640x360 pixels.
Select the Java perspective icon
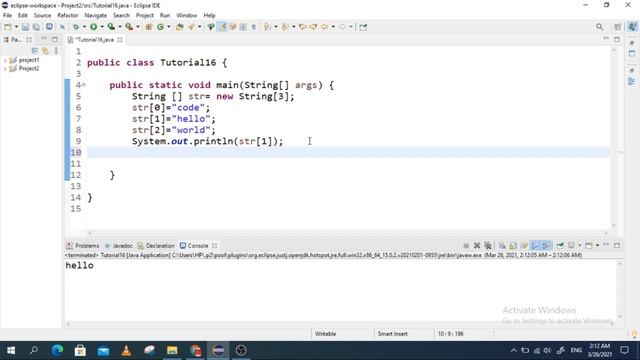[x=632, y=27]
